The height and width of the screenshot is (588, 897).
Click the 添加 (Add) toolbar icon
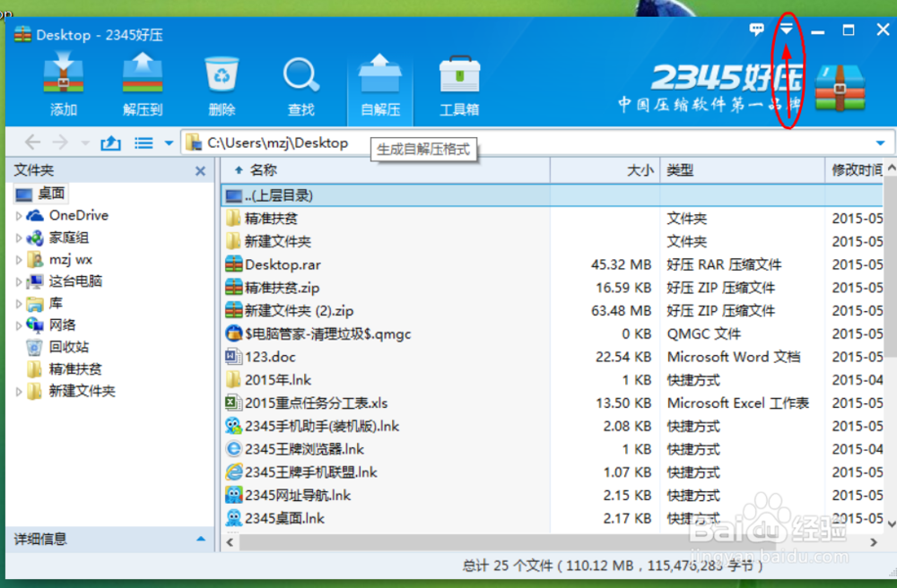(x=64, y=84)
